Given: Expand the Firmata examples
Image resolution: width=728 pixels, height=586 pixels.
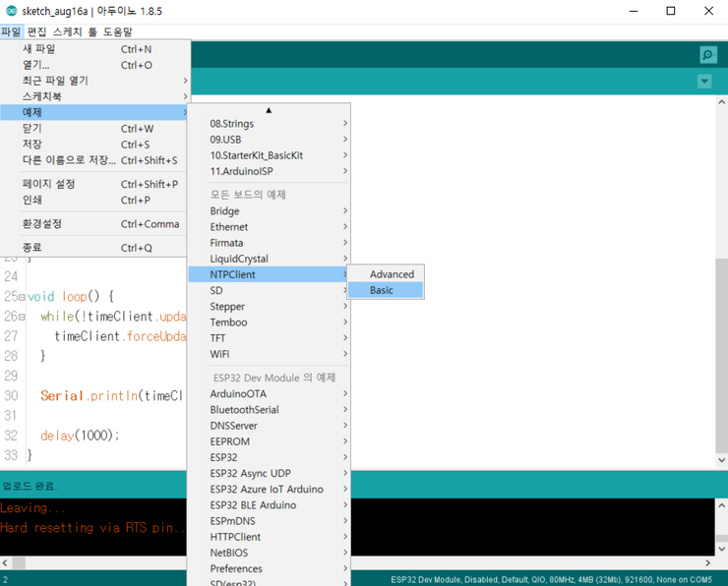Looking at the screenshot, I should pos(269,243).
